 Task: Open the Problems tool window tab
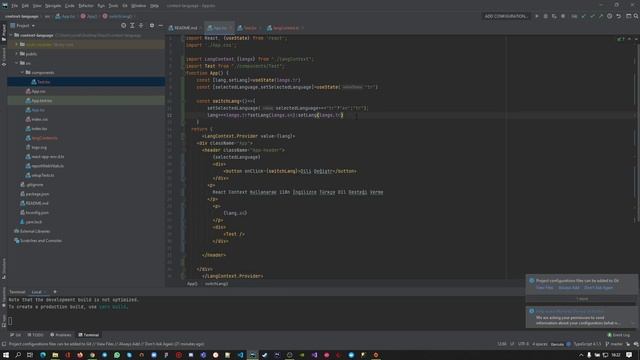coord(60,335)
